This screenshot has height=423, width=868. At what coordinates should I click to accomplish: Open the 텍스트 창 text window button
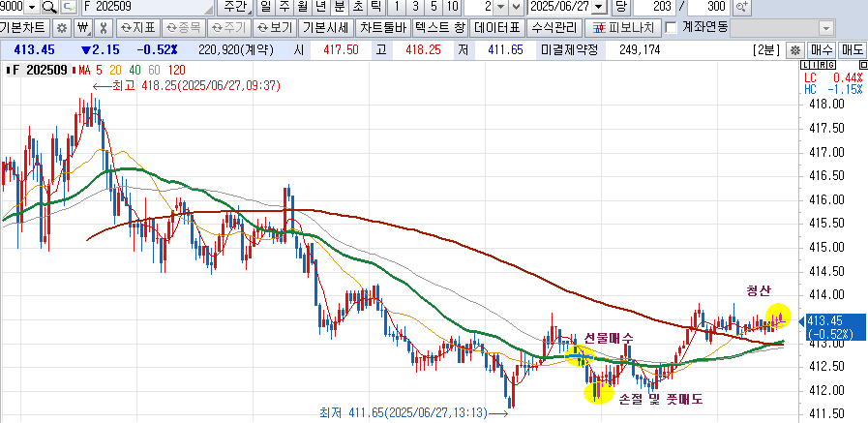[x=441, y=28]
